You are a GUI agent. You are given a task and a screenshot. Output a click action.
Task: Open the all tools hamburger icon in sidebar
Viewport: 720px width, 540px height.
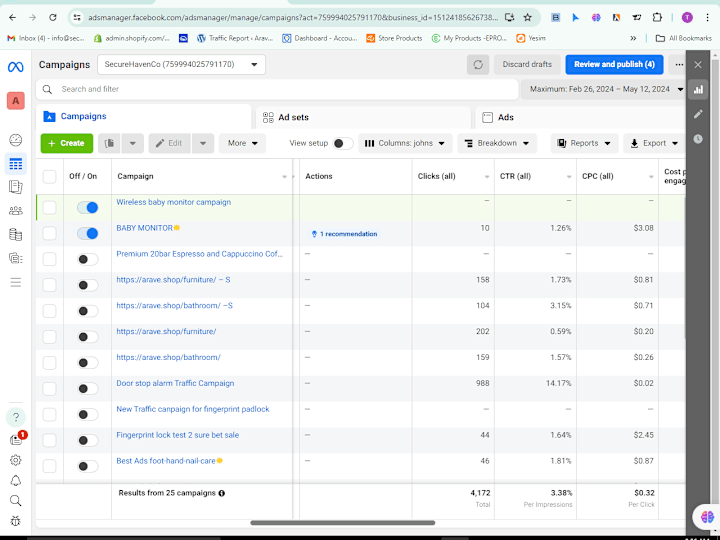[x=16, y=282]
